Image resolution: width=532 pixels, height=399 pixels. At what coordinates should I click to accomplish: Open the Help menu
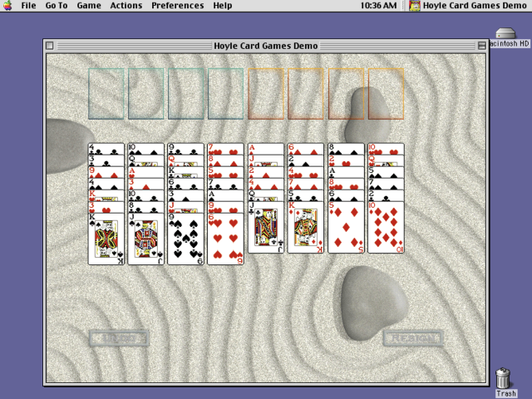[x=223, y=6]
